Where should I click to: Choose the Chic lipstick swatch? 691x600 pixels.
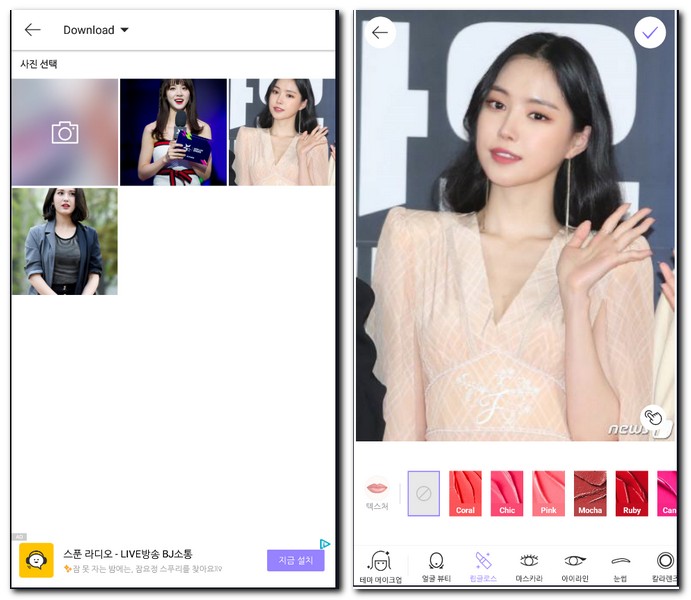pos(507,493)
